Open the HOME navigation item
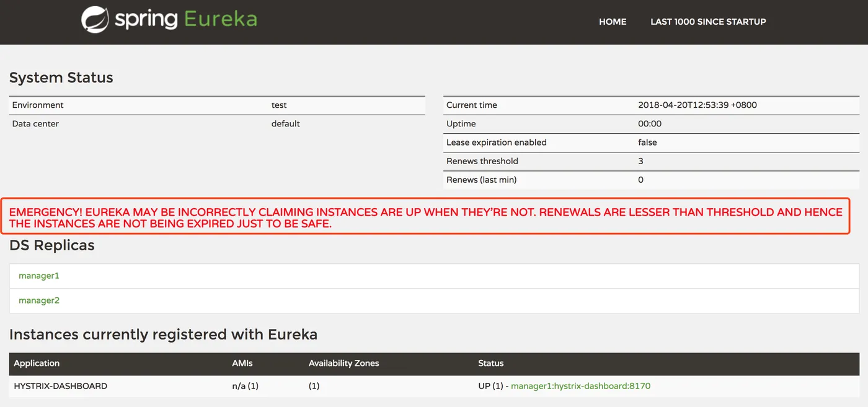The height and width of the screenshot is (407, 868). point(613,22)
